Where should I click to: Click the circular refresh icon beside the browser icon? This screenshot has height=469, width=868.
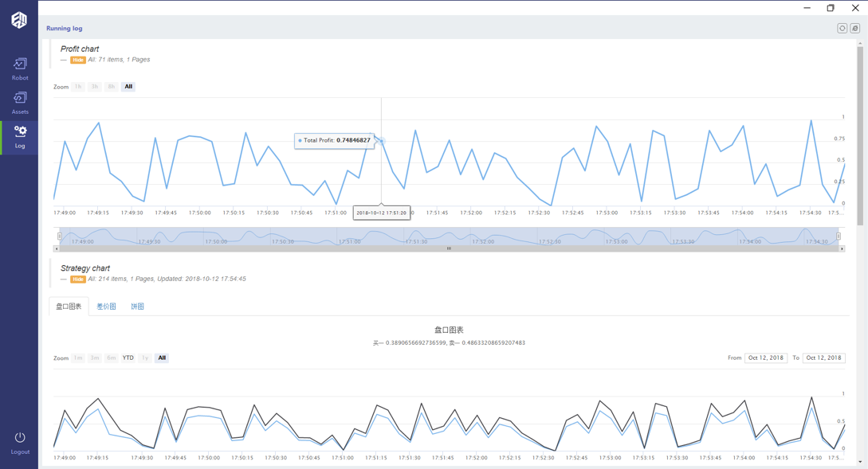click(x=842, y=28)
